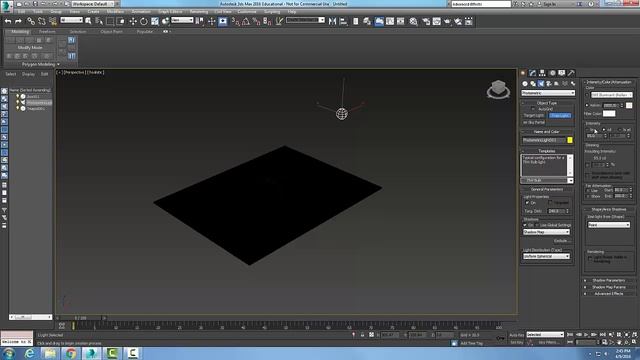Screen dimensions: 640x360
Task: Toggle the 3D Snaps icon
Action: pyautogui.click(x=236, y=21)
